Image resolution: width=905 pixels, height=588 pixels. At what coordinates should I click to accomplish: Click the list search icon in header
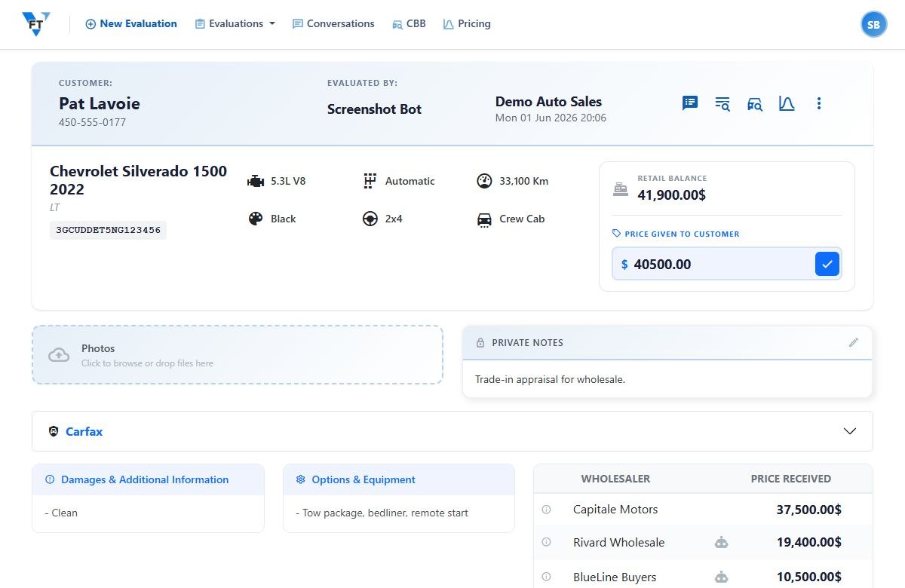click(722, 104)
